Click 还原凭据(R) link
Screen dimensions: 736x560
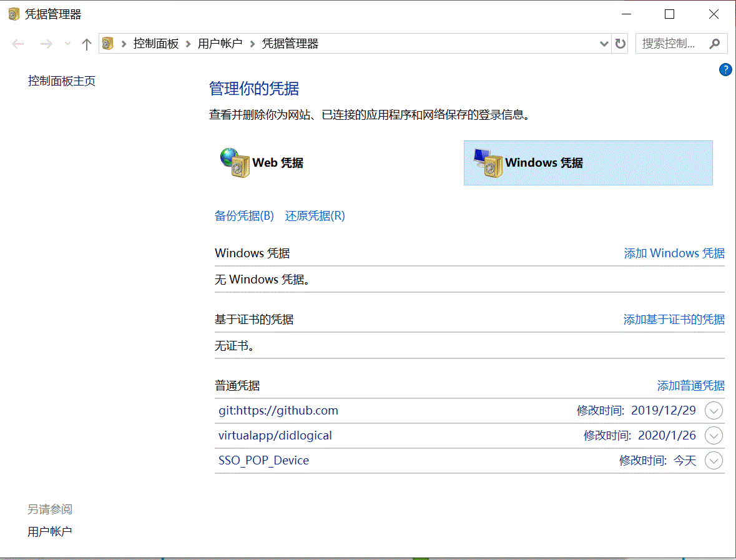[315, 216]
